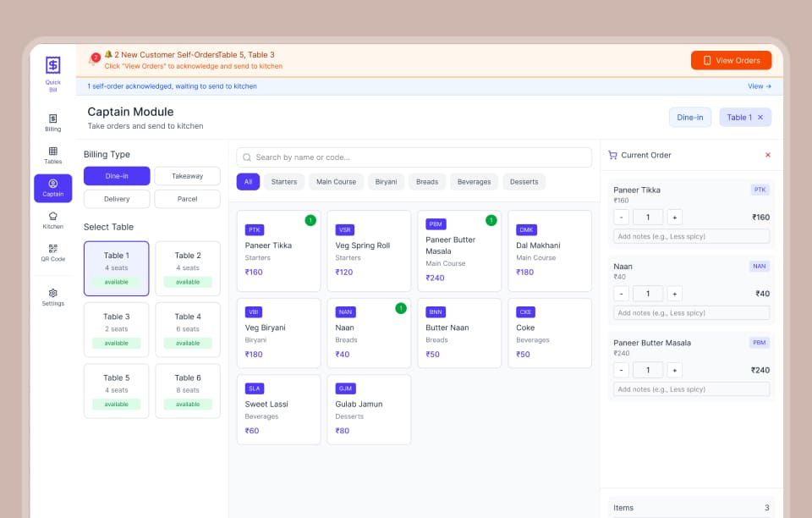Click the Paneer Butter Masala notes field
Image resolution: width=812 pixels, height=518 pixels.
tap(691, 389)
